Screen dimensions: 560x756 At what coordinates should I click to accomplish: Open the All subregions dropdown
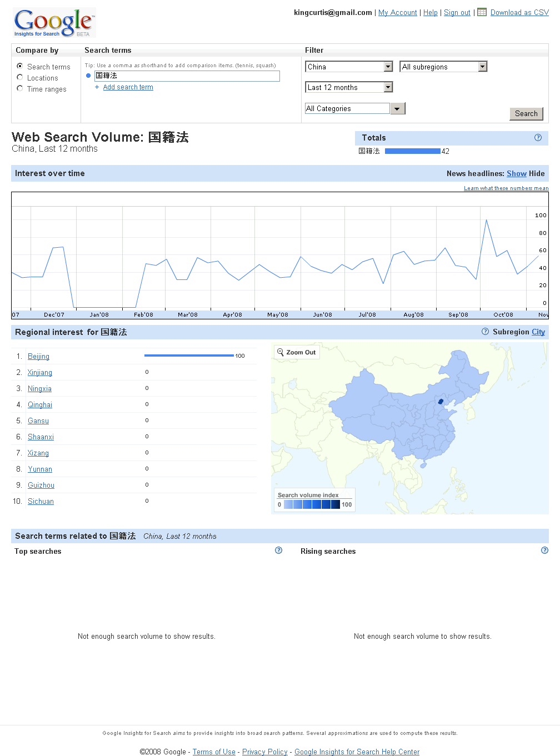click(x=443, y=67)
